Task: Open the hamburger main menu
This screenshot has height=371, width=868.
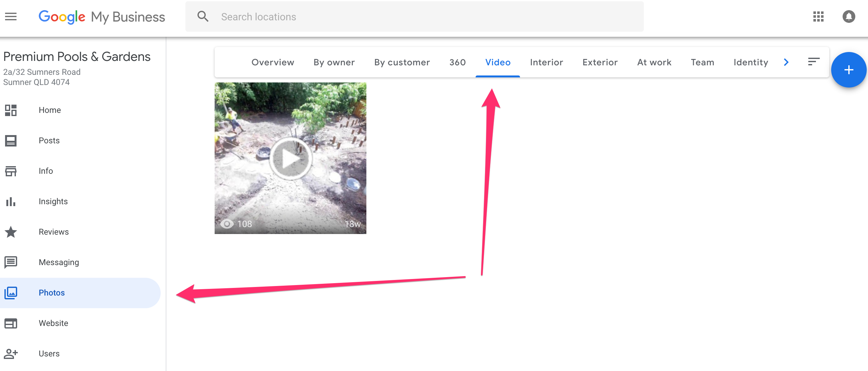Action: point(11,16)
